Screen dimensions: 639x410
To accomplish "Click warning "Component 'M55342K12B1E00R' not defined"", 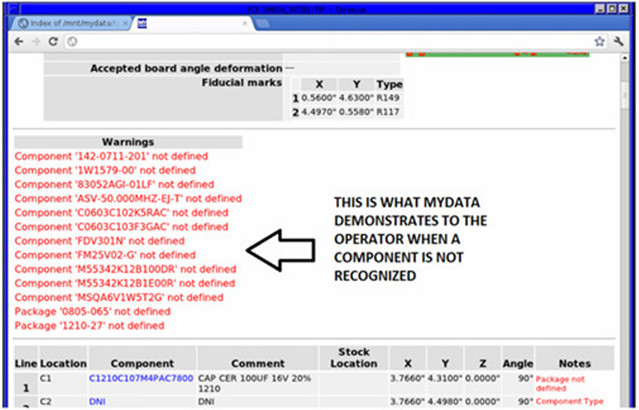I will (125, 283).
